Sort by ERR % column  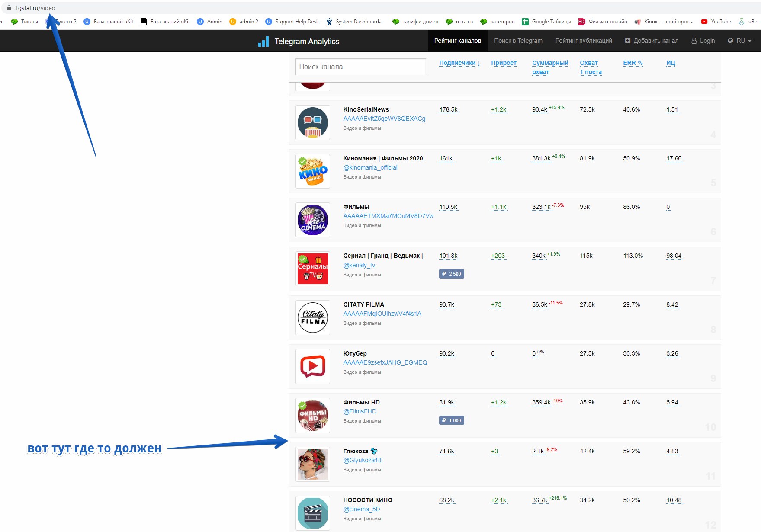click(x=633, y=63)
